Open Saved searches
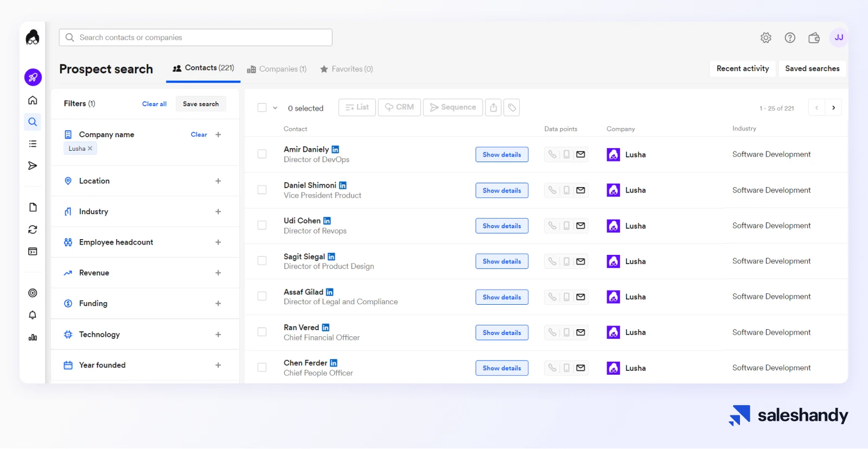This screenshot has height=449, width=868. 812,68
